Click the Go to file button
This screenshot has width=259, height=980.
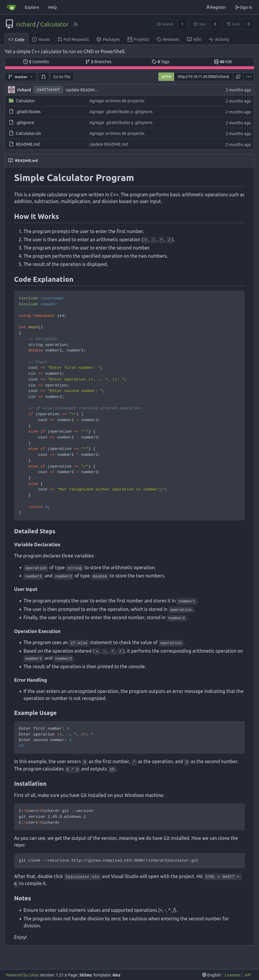[62, 77]
